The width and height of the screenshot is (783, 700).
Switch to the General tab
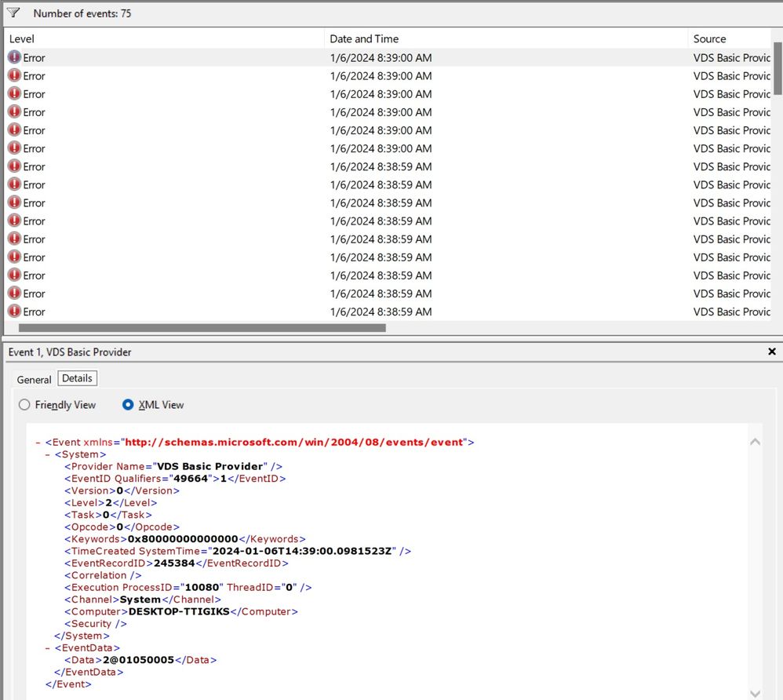tap(35, 379)
